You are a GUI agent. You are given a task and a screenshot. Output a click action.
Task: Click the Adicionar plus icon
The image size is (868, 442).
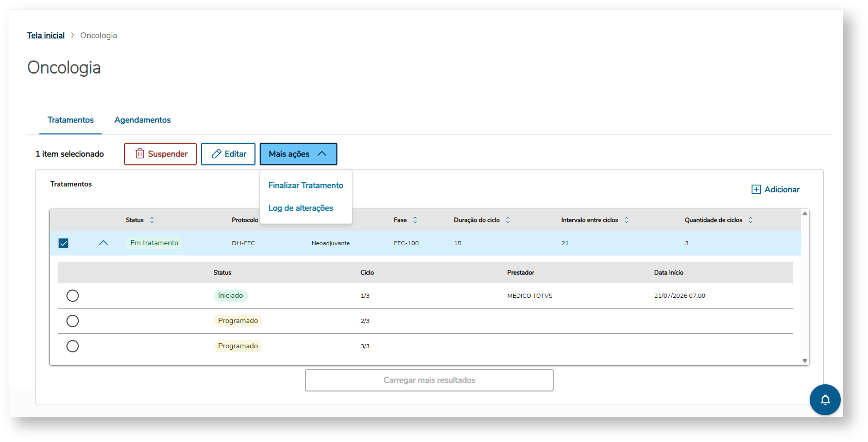[756, 189]
